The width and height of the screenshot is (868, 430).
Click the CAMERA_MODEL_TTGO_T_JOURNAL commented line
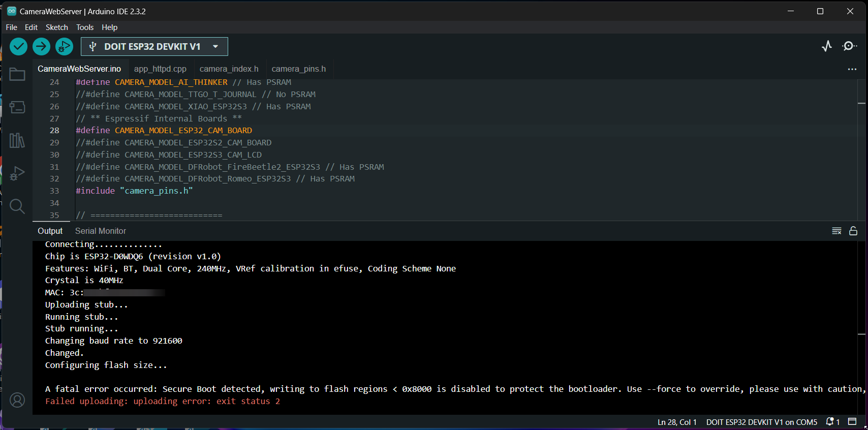coord(196,95)
